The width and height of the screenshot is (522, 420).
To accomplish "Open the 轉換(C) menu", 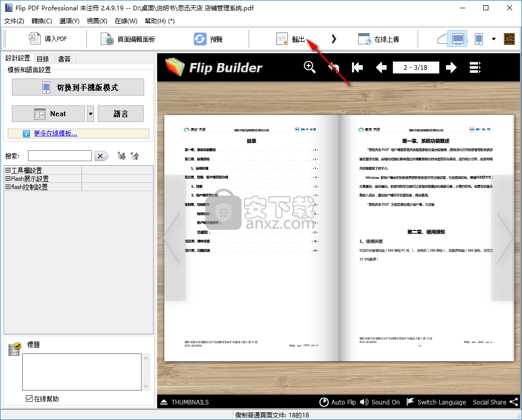I will pos(42,21).
